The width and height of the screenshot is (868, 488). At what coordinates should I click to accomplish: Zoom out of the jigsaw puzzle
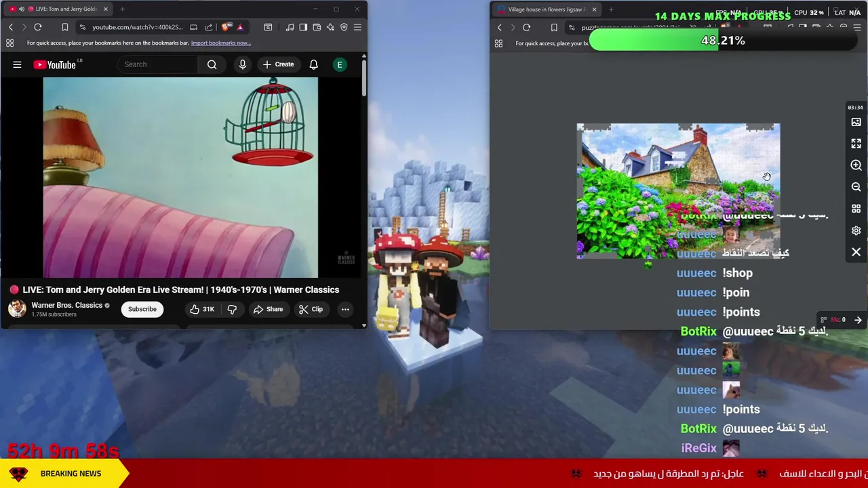(x=856, y=187)
